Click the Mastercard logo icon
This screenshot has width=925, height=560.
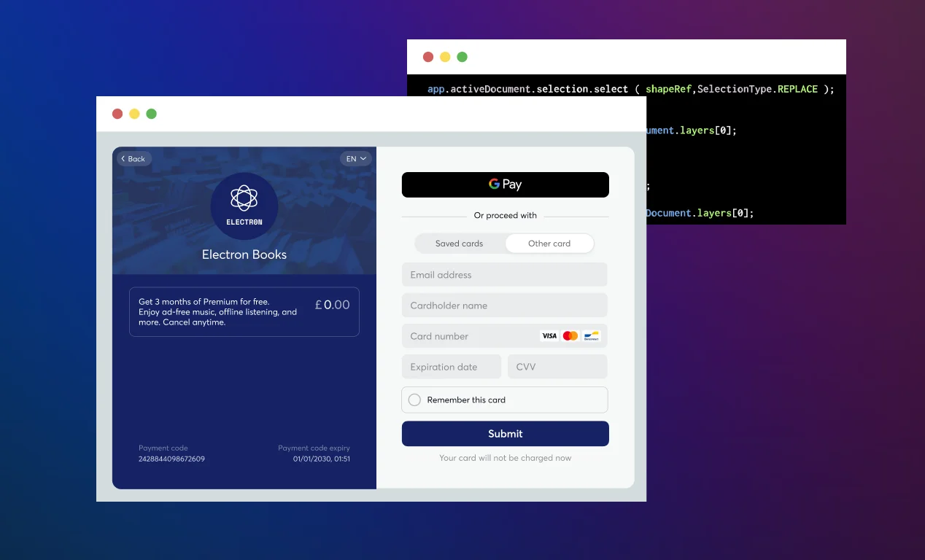click(570, 336)
